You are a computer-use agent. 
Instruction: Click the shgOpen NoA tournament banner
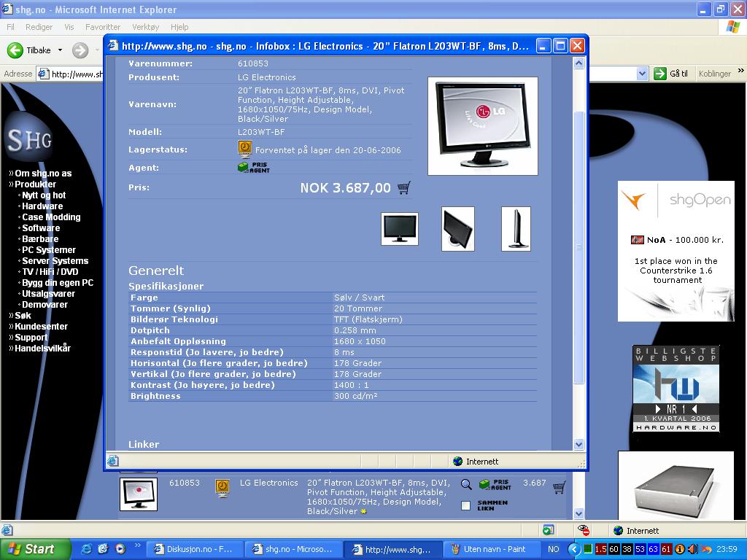(676, 251)
